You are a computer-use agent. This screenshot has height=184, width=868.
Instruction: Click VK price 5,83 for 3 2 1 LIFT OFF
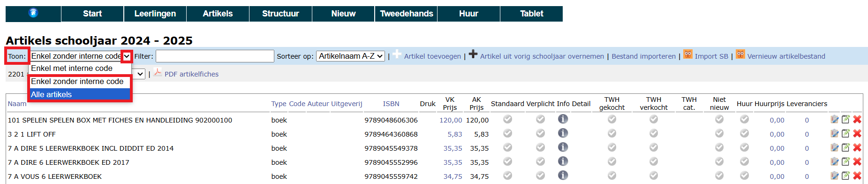click(455, 134)
